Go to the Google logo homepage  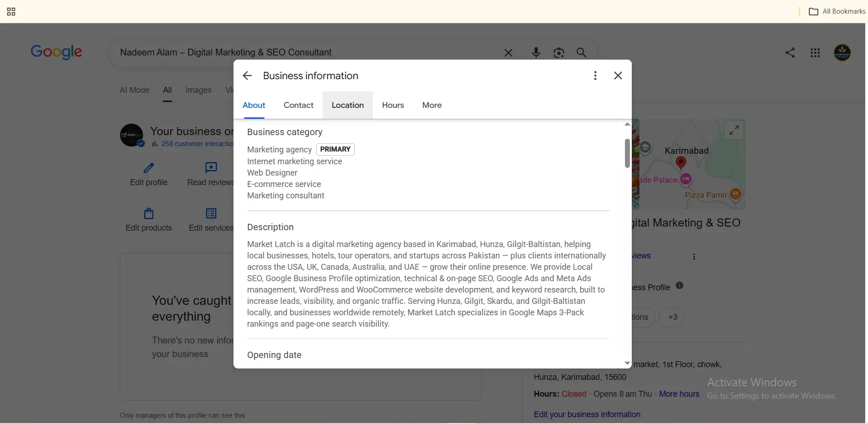point(56,52)
